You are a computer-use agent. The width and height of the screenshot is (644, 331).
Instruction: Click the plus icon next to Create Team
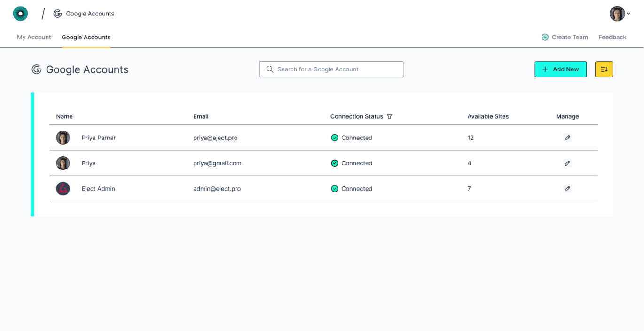point(544,37)
